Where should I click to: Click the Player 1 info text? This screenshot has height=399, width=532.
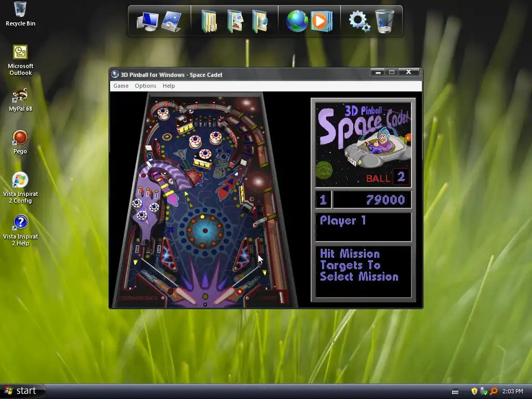point(343,221)
